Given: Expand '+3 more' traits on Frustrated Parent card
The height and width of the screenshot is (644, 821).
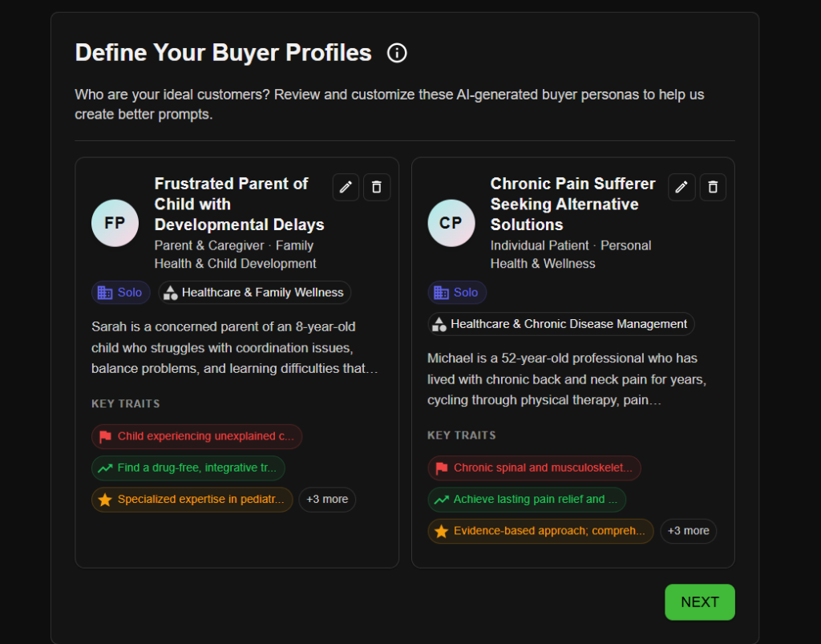Looking at the screenshot, I should pyautogui.click(x=327, y=500).
